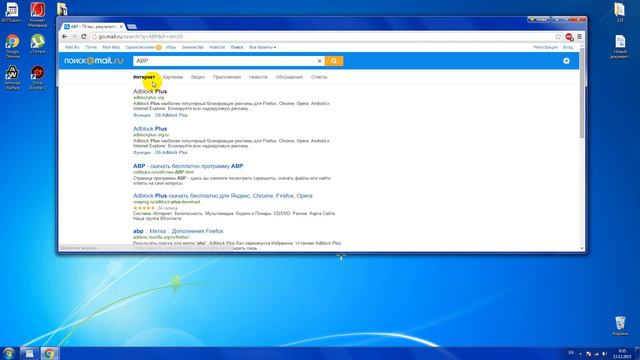
Task: Click the Chrome taskbar button
Action: click(49, 353)
